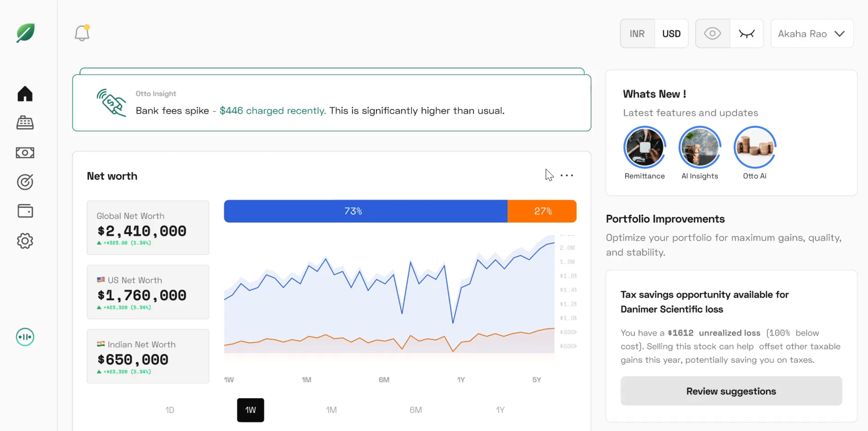
Task: Show balances with open eye toggle
Action: pyautogui.click(x=712, y=34)
